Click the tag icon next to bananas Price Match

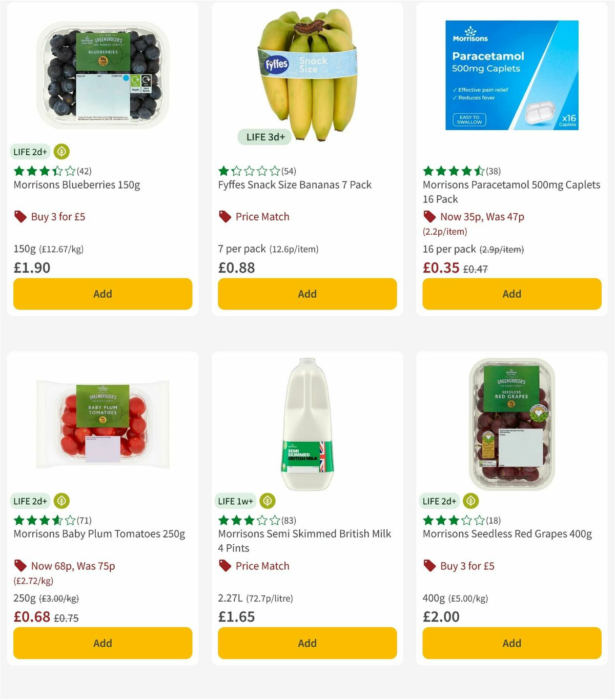point(225,217)
